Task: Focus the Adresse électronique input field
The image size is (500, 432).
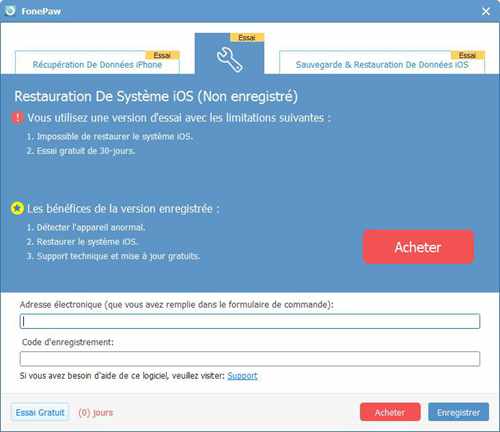Action: [250, 321]
